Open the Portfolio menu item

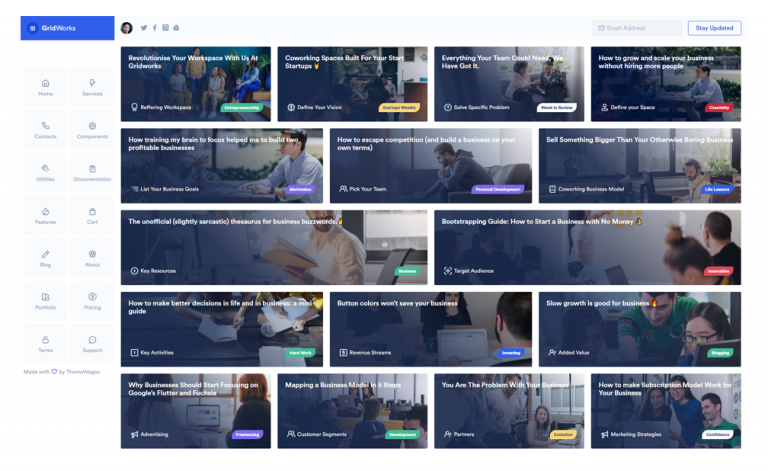click(x=45, y=300)
